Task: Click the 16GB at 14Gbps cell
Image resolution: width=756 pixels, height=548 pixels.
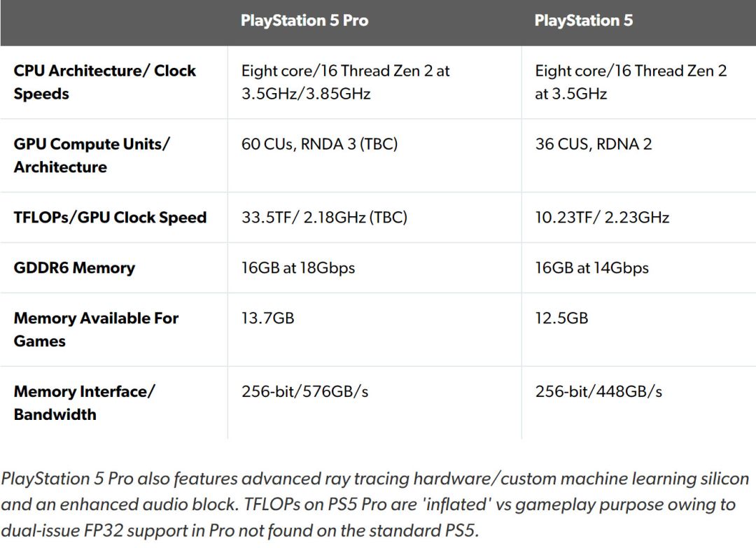Action: pos(591,268)
